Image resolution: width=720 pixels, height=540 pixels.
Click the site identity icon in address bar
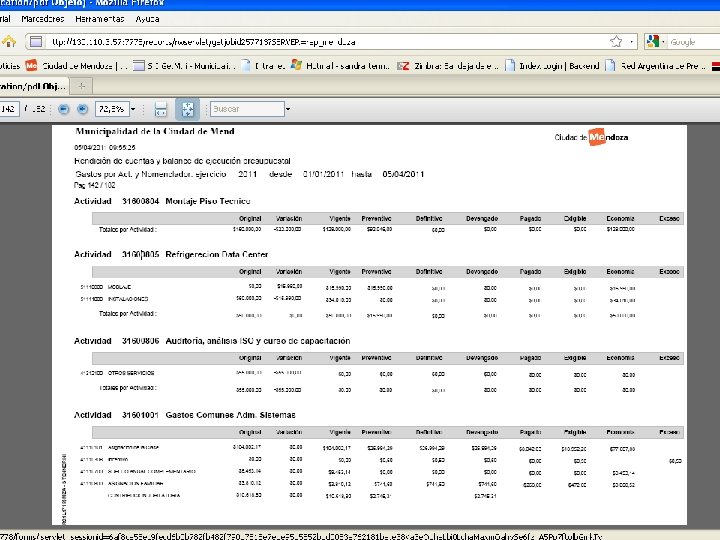coord(36,42)
